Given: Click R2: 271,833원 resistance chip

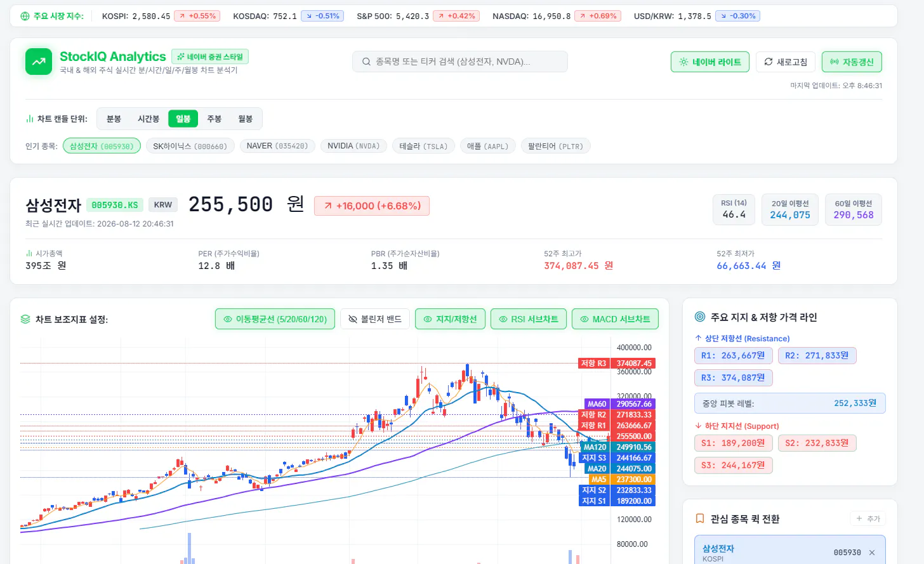Looking at the screenshot, I should tap(817, 355).
